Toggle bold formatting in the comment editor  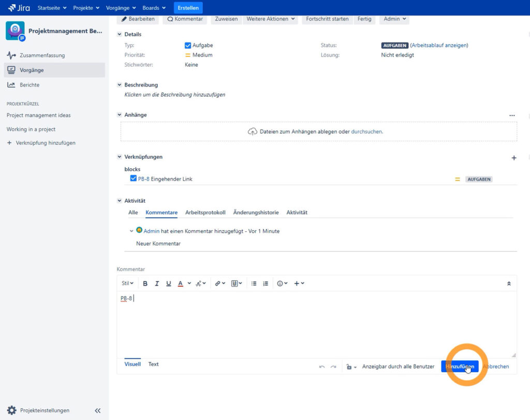click(145, 283)
